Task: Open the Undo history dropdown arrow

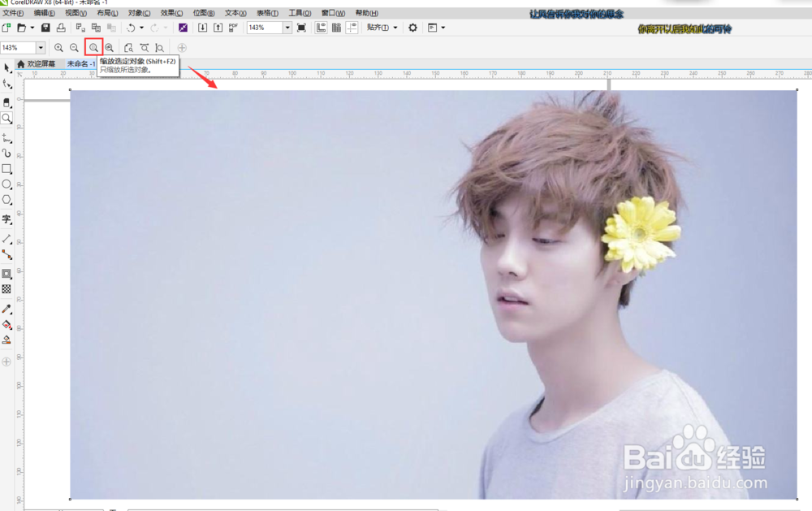Action: coord(142,28)
